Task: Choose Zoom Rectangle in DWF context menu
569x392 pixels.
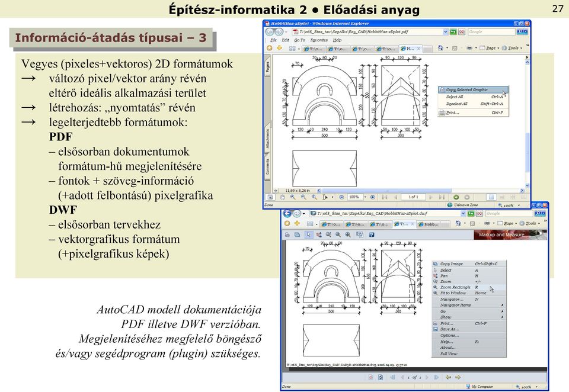Action: pos(468,287)
